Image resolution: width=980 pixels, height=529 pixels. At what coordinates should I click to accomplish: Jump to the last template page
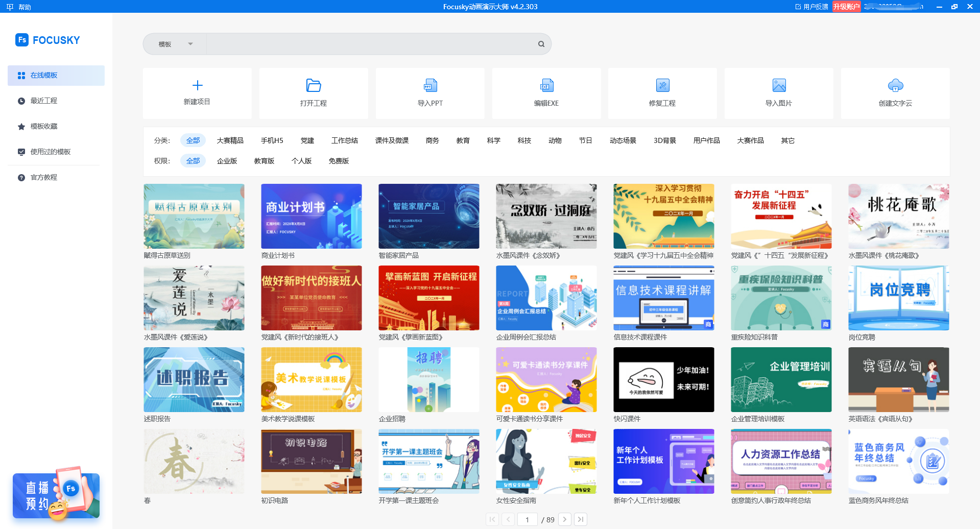click(x=581, y=519)
